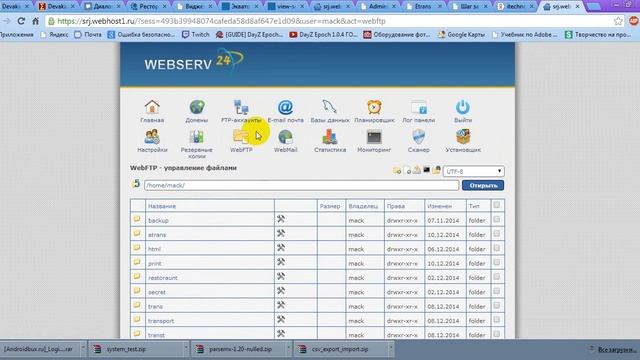Click the bookmark star in address bar
The height and width of the screenshot is (360, 640).
[618, 21]
